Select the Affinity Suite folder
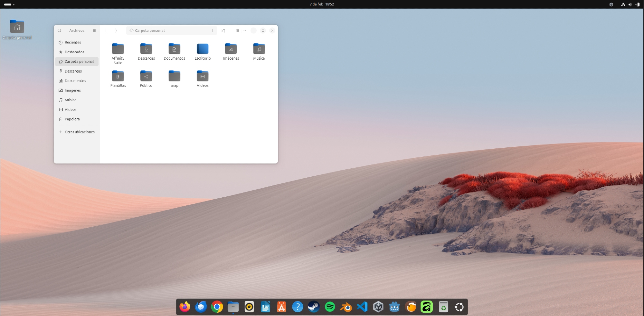This screenshot has height=316, width=644. click(118, 49)
